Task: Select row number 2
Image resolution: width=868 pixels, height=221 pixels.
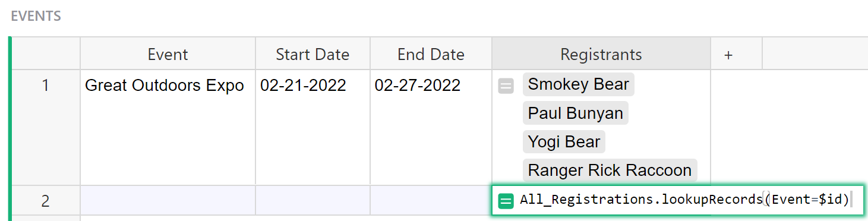Action: (46, 201)
